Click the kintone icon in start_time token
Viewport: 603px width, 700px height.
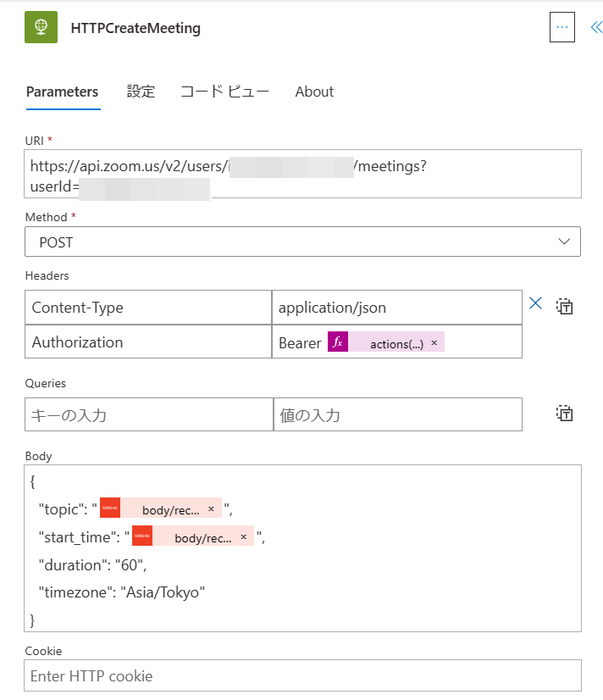tap(141, 536)
